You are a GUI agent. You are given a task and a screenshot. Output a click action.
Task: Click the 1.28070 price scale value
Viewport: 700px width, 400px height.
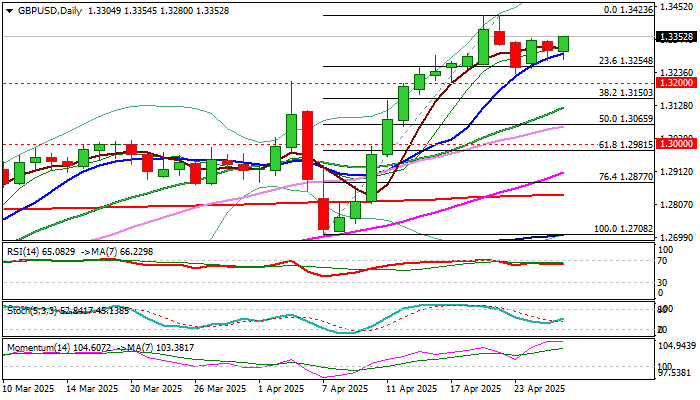tap(676, 205)
